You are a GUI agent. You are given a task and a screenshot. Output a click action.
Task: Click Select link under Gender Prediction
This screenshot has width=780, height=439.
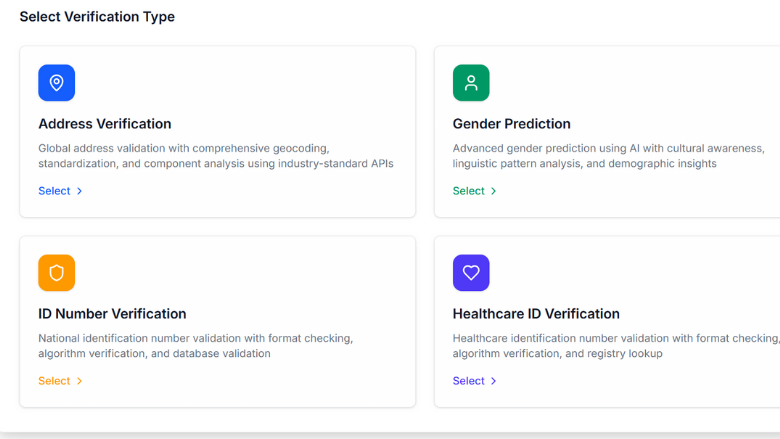click(468, 191)
